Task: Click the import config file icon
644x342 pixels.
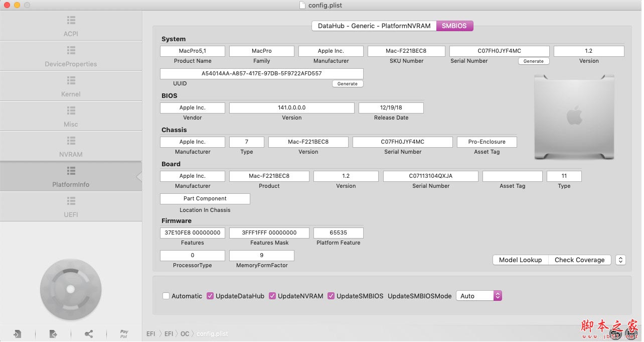Action: pos(17,333)
